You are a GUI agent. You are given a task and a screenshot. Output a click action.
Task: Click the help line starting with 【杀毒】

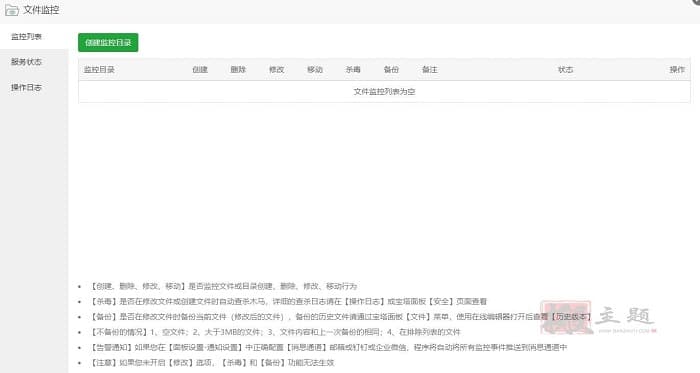pyautogui.click(x=288, y=302)
